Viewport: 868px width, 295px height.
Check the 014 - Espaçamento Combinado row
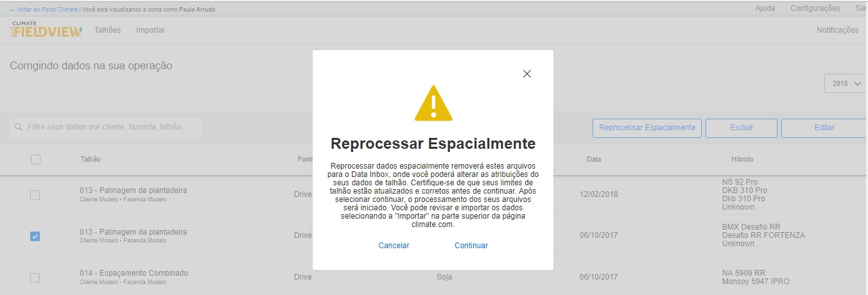click(x=35, y=278)
